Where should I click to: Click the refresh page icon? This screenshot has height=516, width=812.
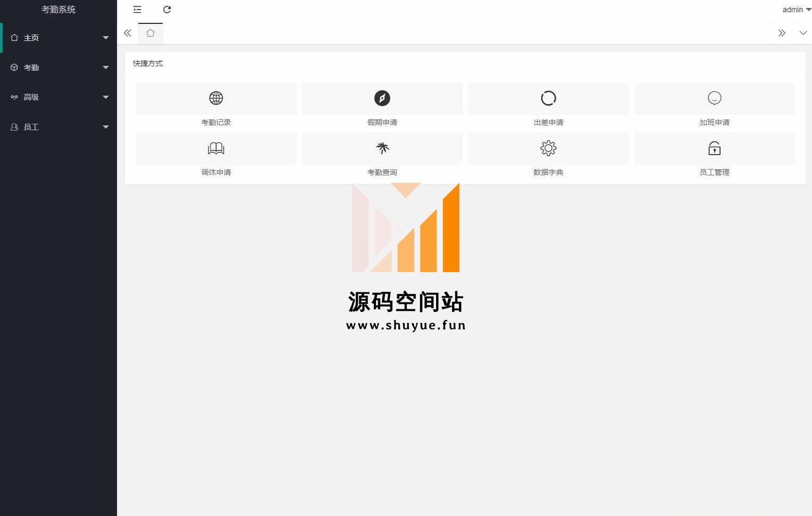pyautogui.click(x=167, y=10)
